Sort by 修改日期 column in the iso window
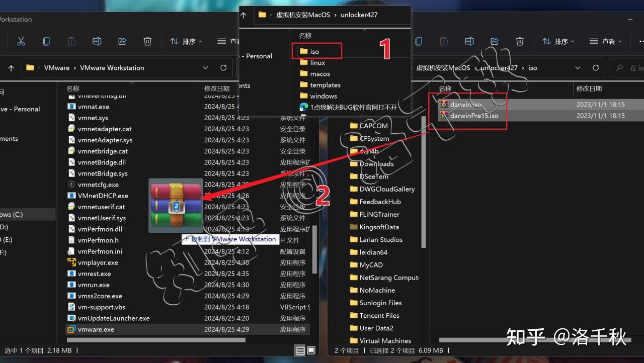 pyautogui.click(x=589, y=88)
